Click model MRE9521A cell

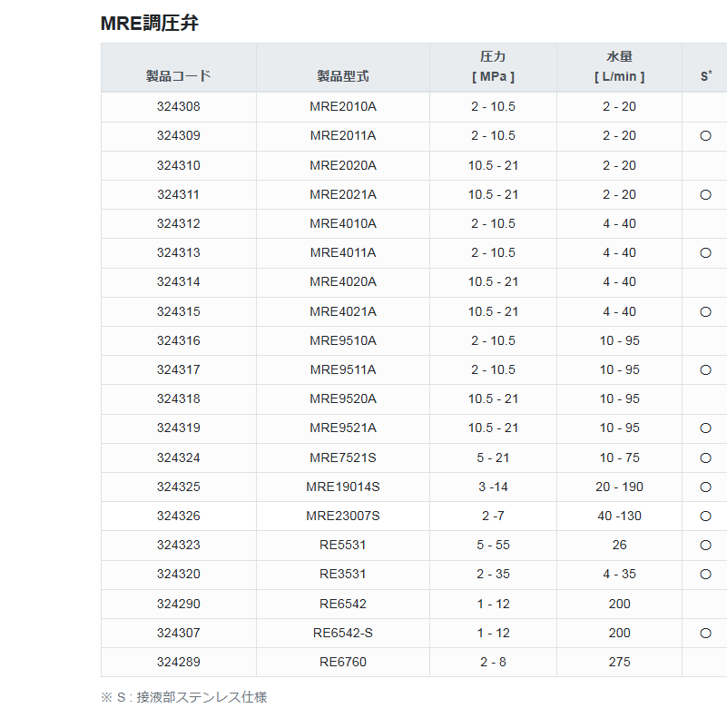click(x=343, y=428)
